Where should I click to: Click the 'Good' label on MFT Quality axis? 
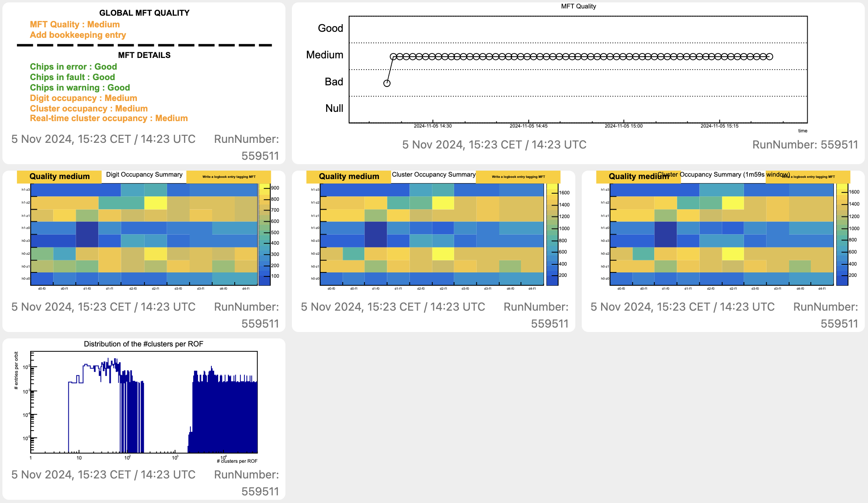[x=330, y=28]
